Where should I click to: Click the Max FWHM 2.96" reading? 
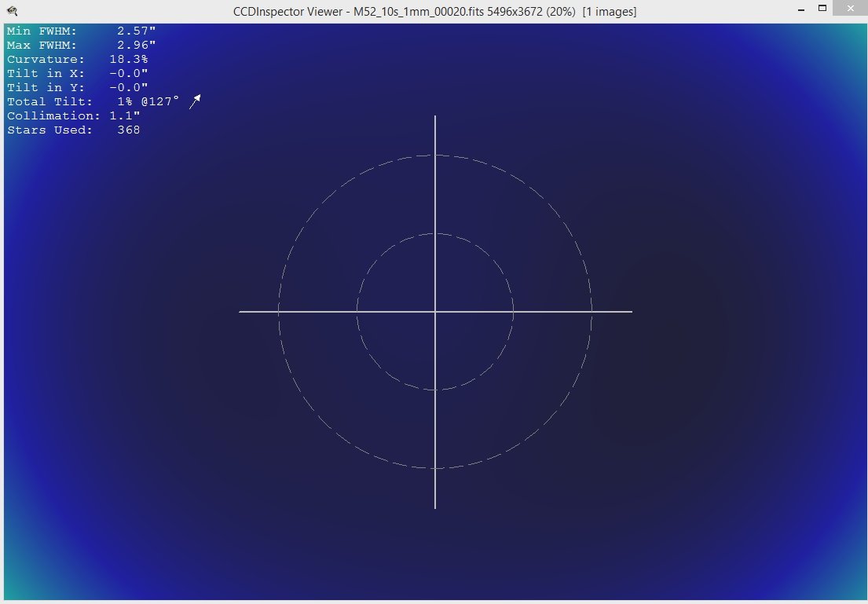[82, 46]
